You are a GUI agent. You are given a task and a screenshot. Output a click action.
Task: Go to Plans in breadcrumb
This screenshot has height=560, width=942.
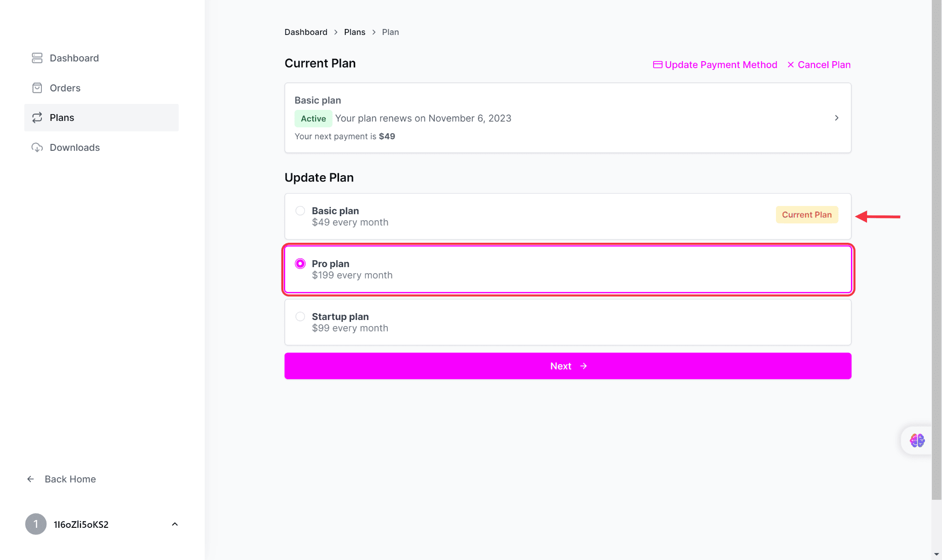pyautogui.click(x=354, y=32)
